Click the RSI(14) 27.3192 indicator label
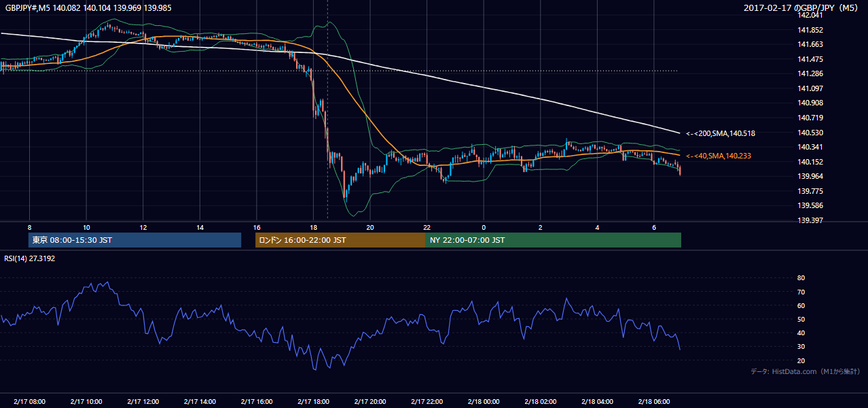This screenshot has height=408, width=868. click(x=30, y=258)
